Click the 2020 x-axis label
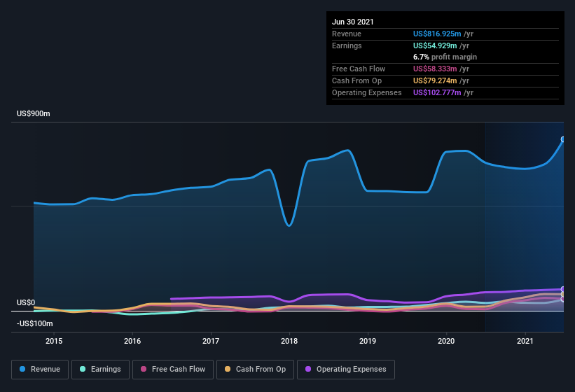This screenshot has width=575, height=392. point(446,341)
